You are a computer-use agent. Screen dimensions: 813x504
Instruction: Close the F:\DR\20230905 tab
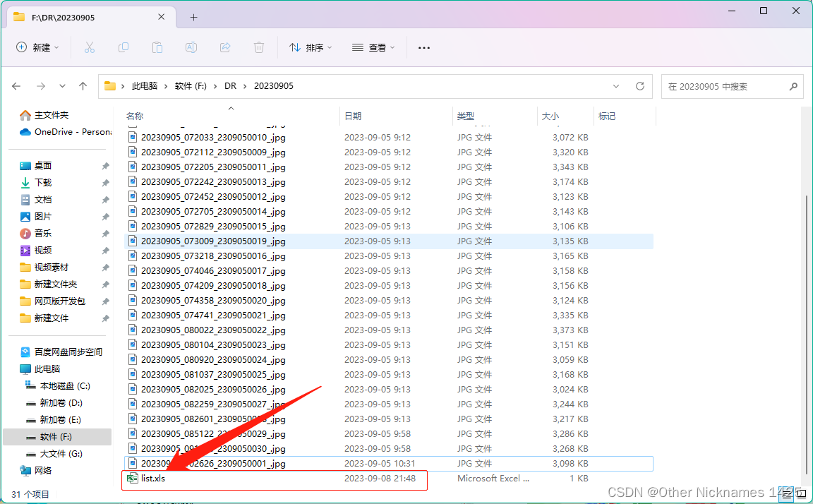[x=161, y=17]
